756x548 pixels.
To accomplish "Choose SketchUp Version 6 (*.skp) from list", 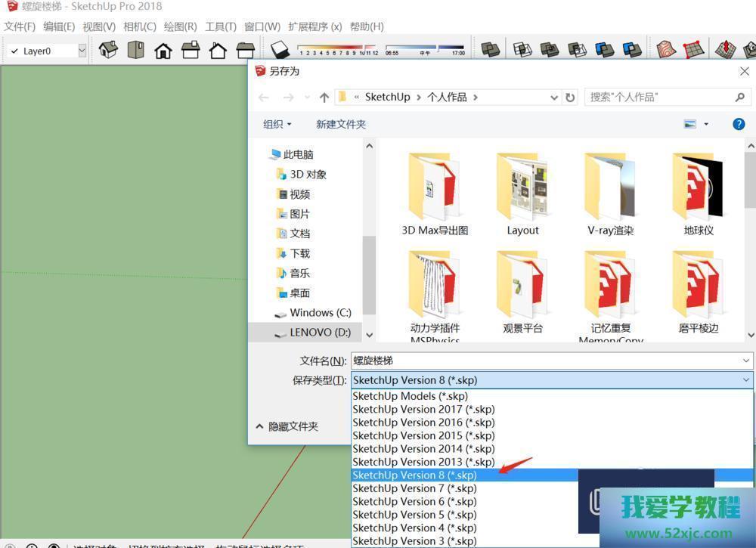I will point(414,501).
